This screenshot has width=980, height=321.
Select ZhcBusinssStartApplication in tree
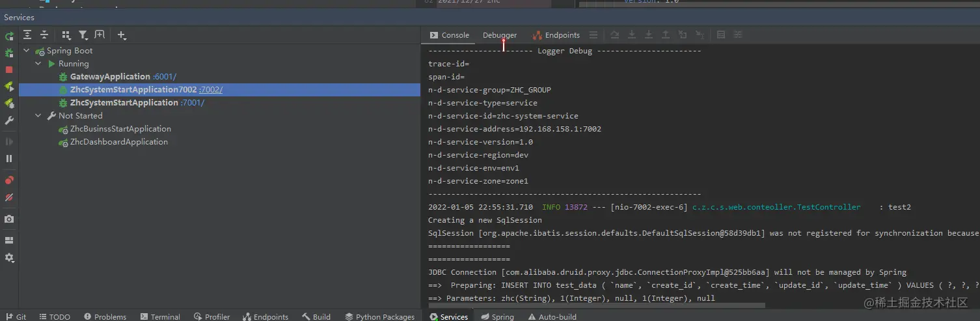click(120, 129)
